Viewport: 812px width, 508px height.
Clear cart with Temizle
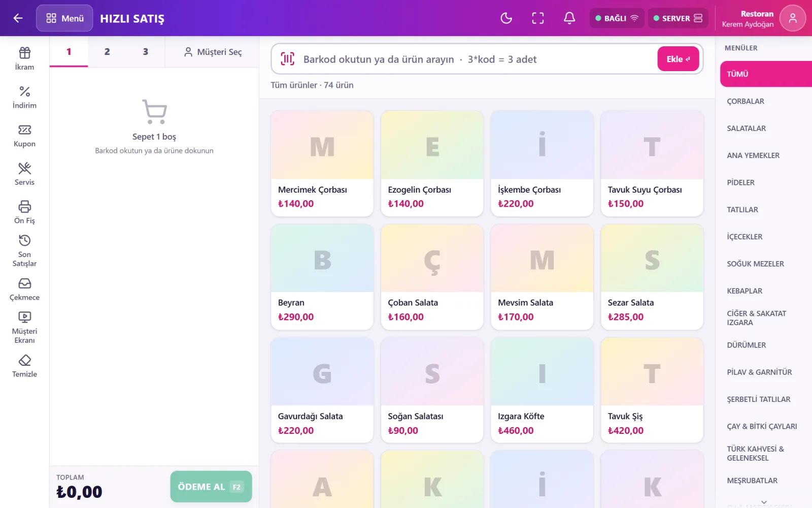pos(24,366)
